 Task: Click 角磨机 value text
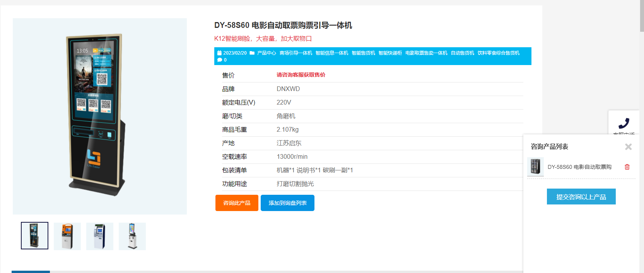tap(286, 116)
